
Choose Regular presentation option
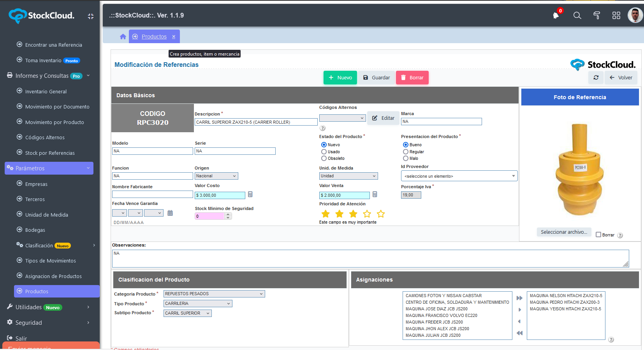pyautogui.click(x=406, y=152)
